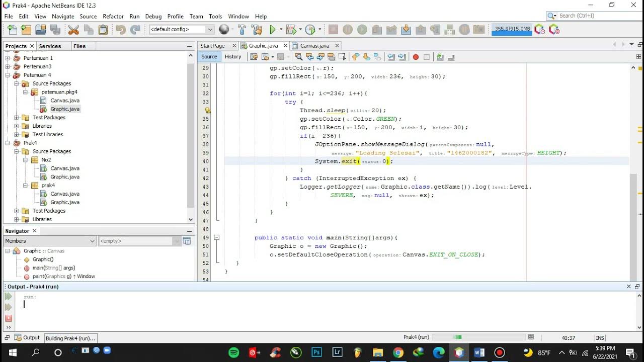Toggle the Navigator filter icon beside empty combo
This screenshot has width=644, height=362.
point(187,241)
